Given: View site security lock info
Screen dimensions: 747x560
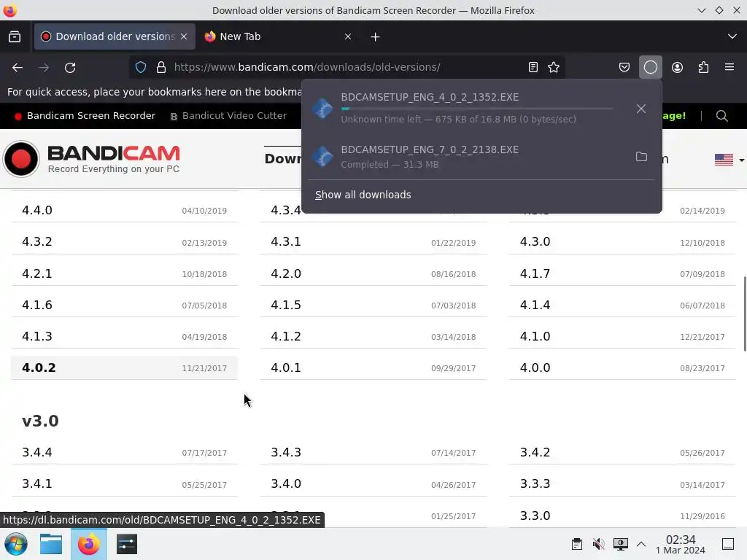Looking at the screenshot, I should pyautogui.click(x=161, y=67).
